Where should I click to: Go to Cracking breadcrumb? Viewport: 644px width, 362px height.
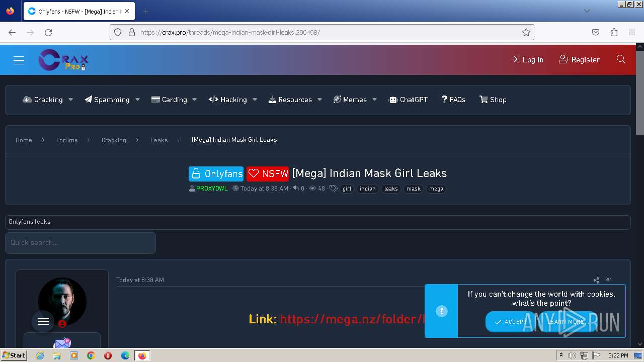114,140
